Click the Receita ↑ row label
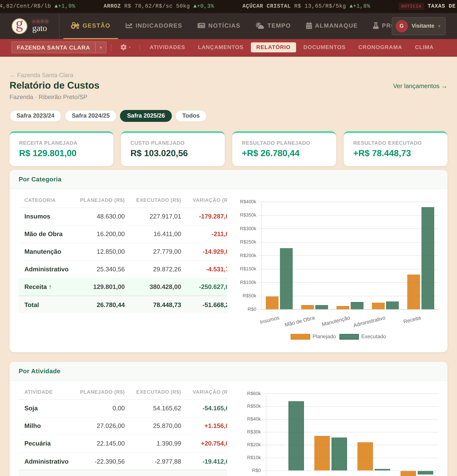 tap(38, 287)
